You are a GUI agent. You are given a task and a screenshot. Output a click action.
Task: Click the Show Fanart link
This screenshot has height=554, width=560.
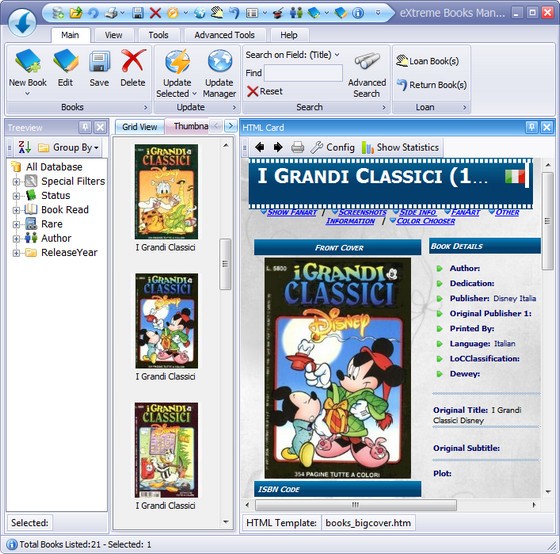pyautogui.click(x=292, y=212)
